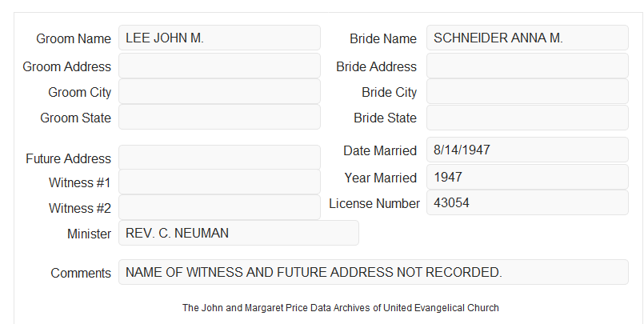Focus the Groom State field
The width and height of the screenshot is (644, 324).
[219, 117]
